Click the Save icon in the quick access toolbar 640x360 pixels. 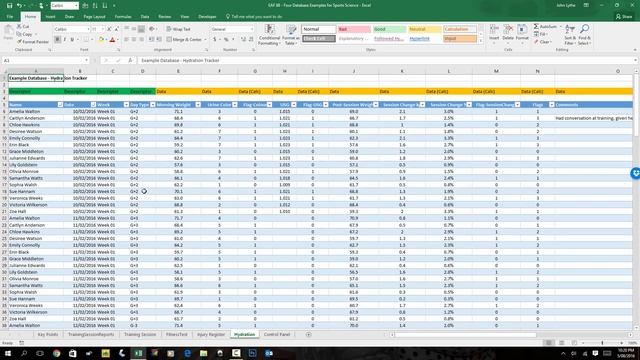[x=9, y=6]
